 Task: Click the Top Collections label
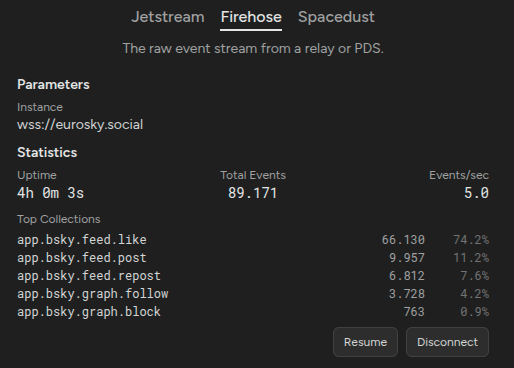tap(59, 219)
